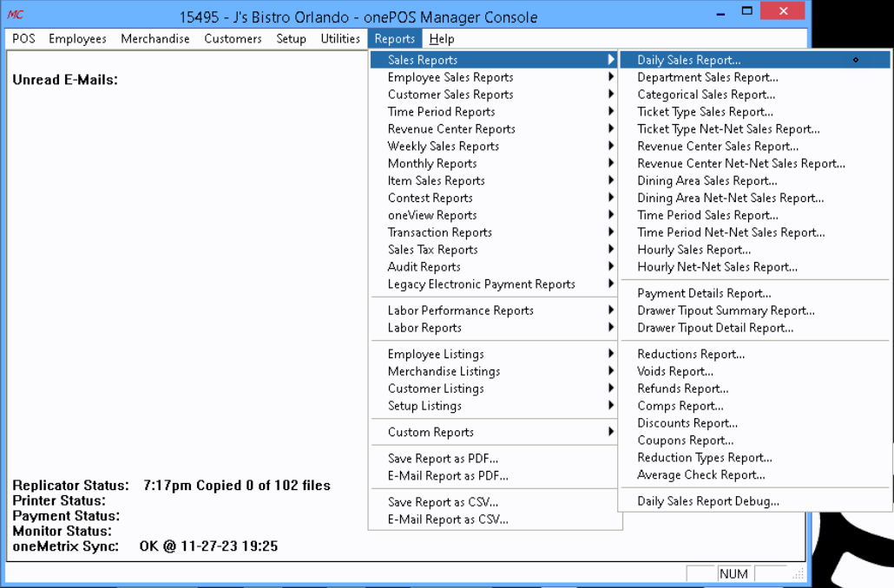Open Reduction Types Report

click(x=755, y=458)
